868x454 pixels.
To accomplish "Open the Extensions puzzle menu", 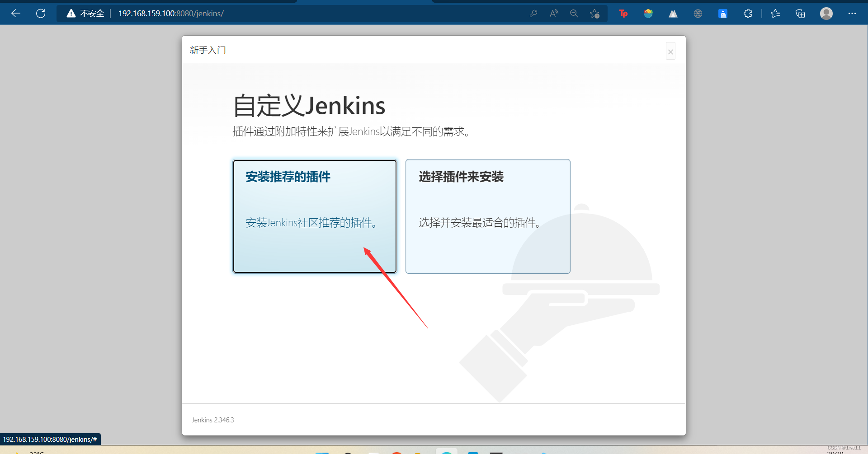I will (x=748, y=14).
